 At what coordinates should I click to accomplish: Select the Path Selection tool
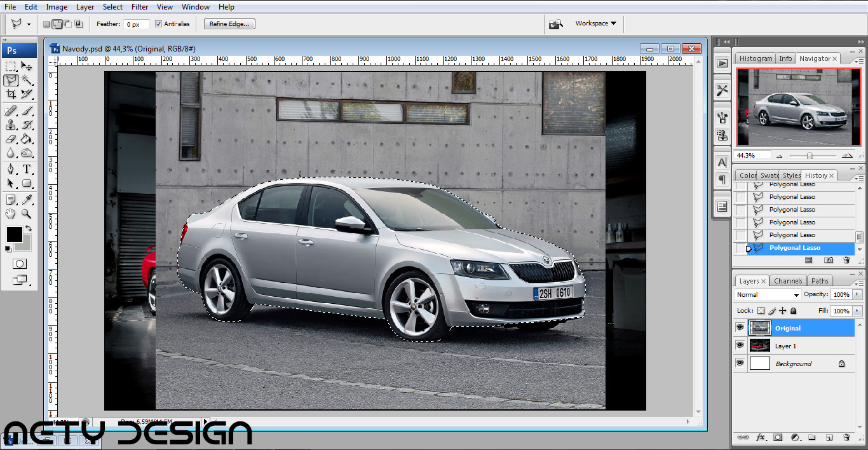click(11, 184)
